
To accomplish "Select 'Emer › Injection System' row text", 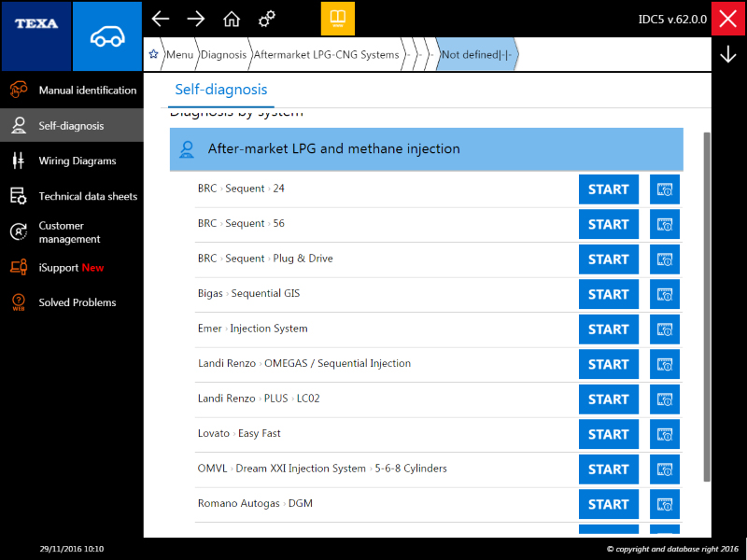I will click(x=252, y=329).
